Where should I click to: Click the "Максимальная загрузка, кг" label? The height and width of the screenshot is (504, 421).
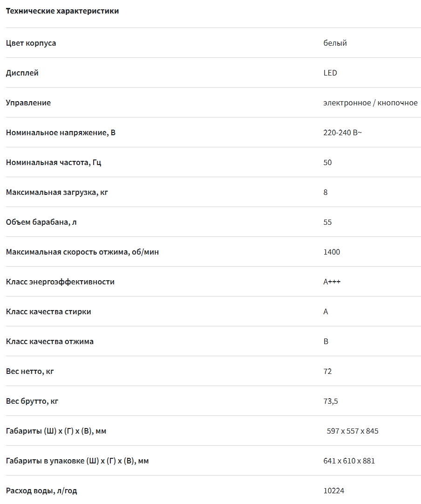point(57,192)
